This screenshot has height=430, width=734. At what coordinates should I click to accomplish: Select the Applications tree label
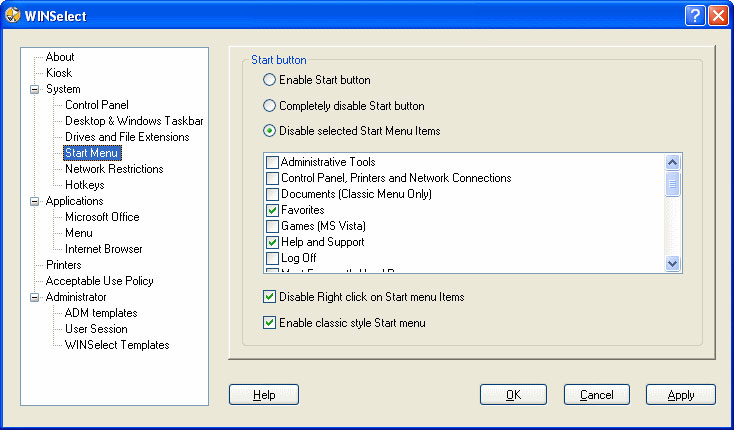(74, 201)
